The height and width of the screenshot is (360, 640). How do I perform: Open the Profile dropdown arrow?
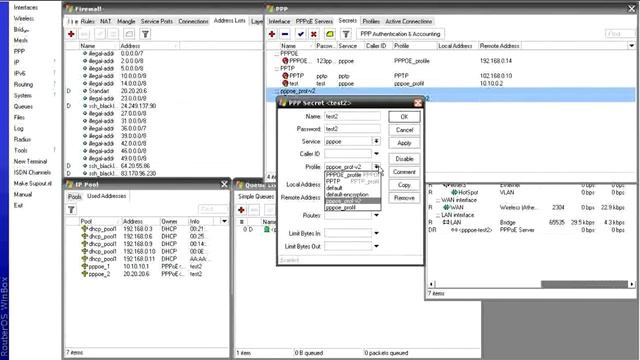(x=376, y=167)
